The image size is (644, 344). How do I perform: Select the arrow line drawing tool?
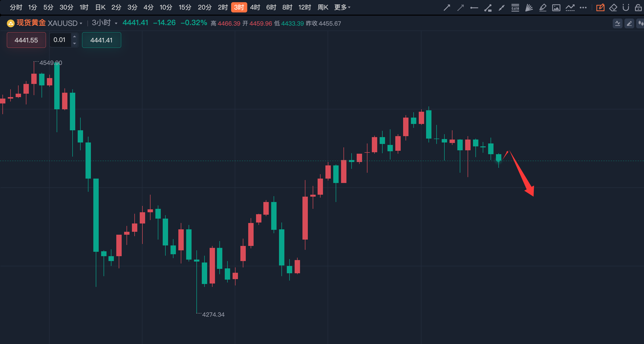(x=447, y=8)
